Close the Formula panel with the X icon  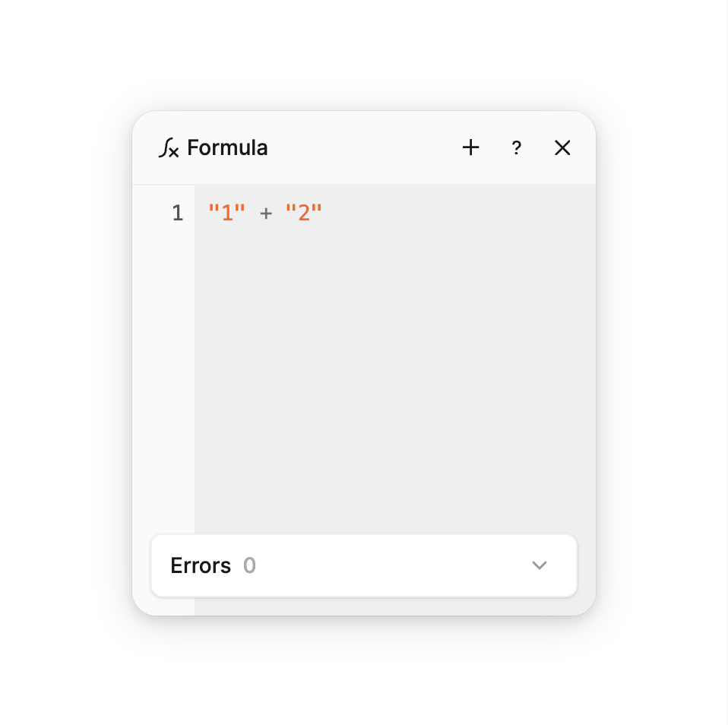[x=562, y=147]
